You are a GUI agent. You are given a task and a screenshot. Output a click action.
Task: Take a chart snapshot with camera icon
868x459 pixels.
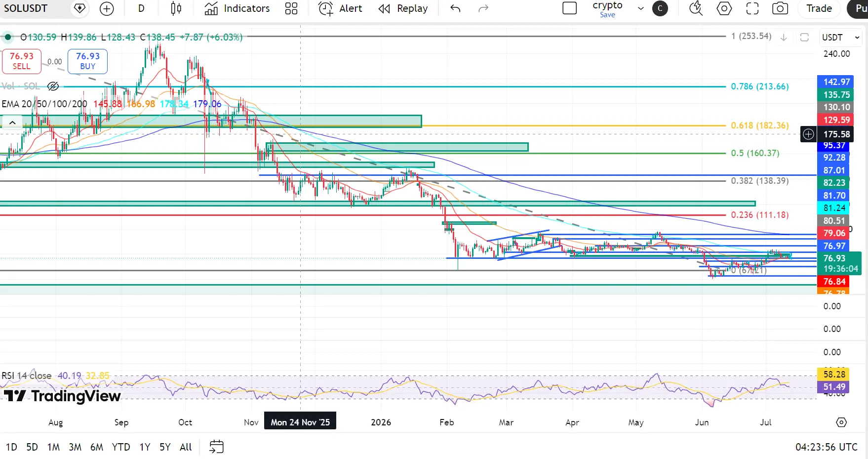click(780, 8)
